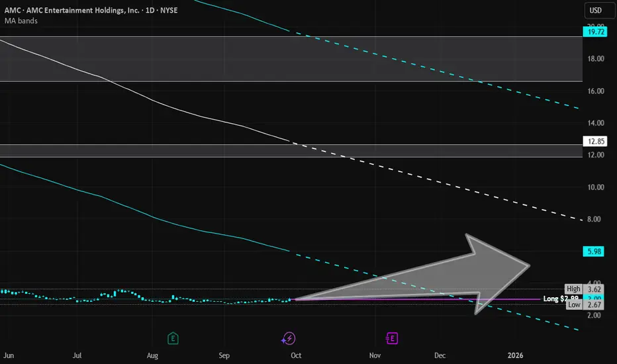This screenshot has height=364, width=617.
Task: Click the 10.00 price axis label
Action: (x=595, y=187)
